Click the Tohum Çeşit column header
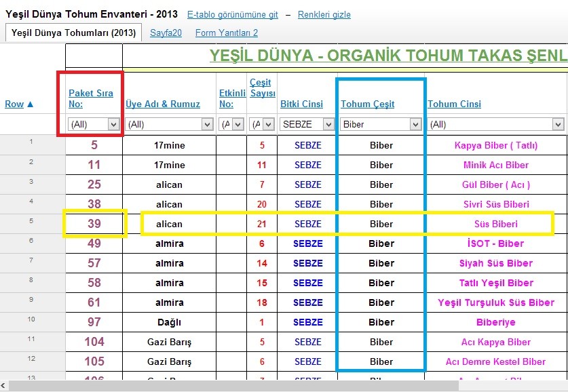Screen dimensions: 568x392 click(367, 104)
